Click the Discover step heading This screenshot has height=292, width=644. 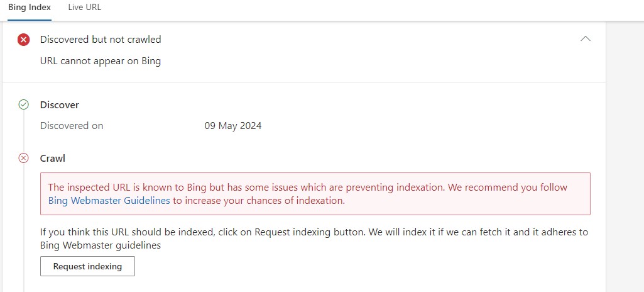pos(60,105)
